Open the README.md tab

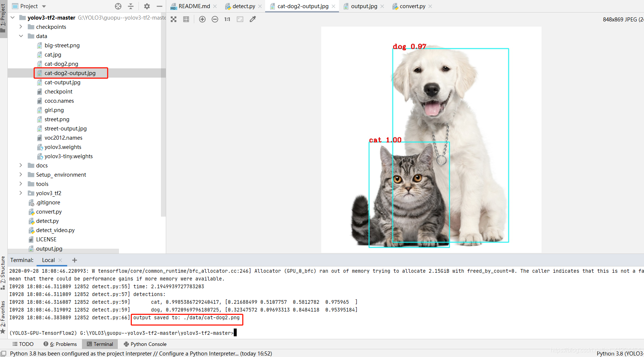(x=192, y=6)
